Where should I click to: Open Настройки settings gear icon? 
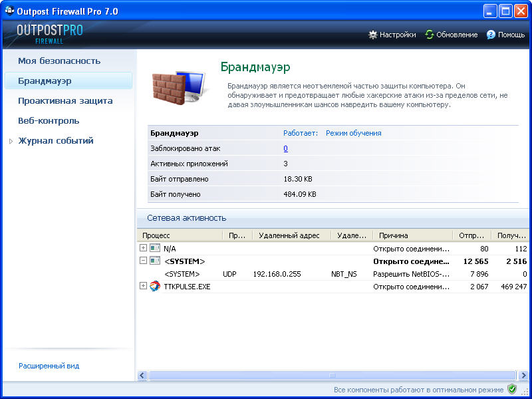372,35
